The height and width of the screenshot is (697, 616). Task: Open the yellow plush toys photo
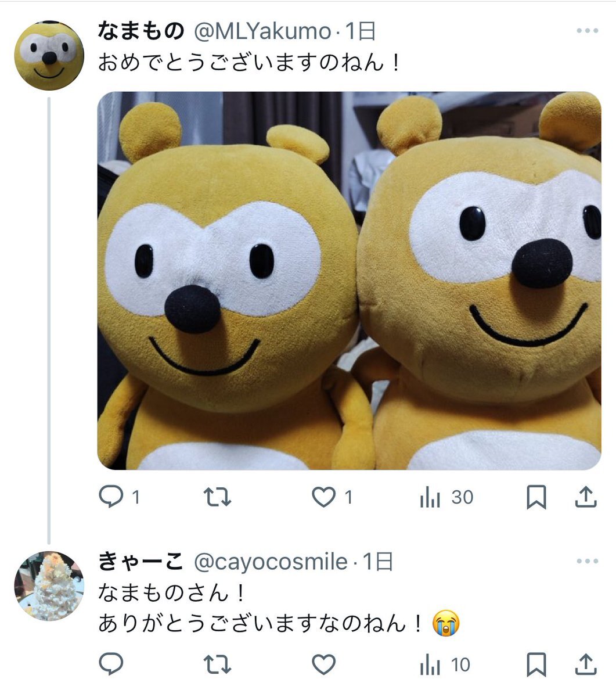pyautogui.click(x=349, y=281)
